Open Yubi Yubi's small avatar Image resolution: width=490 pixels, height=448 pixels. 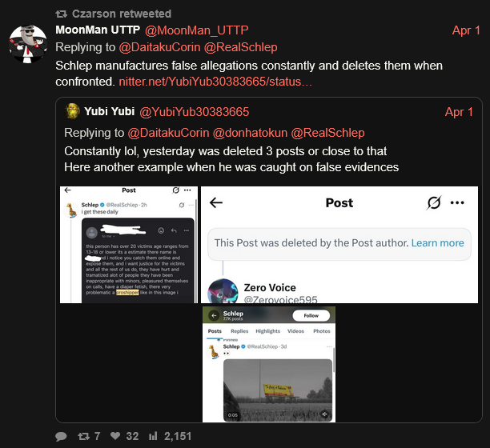(72, 111)
